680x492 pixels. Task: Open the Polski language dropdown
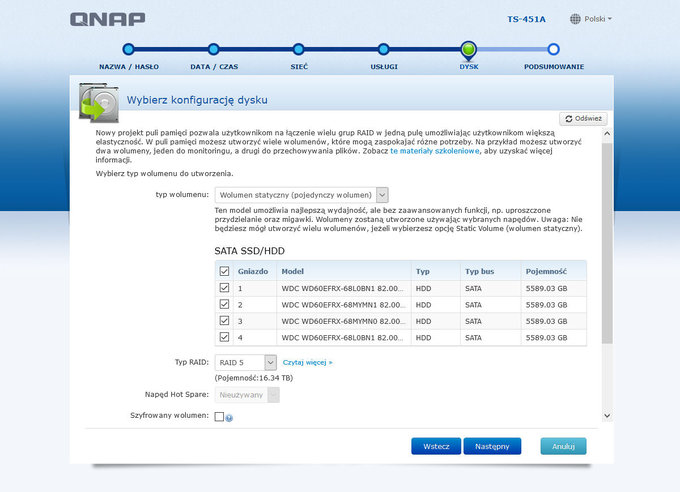coord(598,19)
